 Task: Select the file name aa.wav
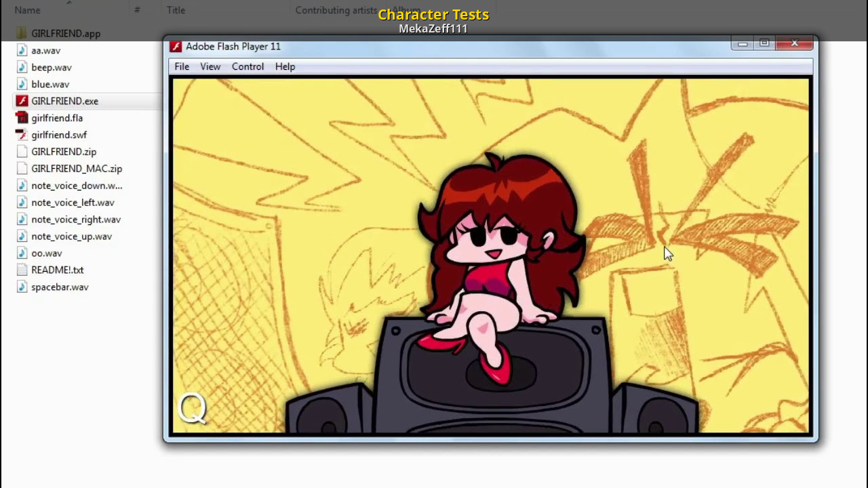pos(45,50)
